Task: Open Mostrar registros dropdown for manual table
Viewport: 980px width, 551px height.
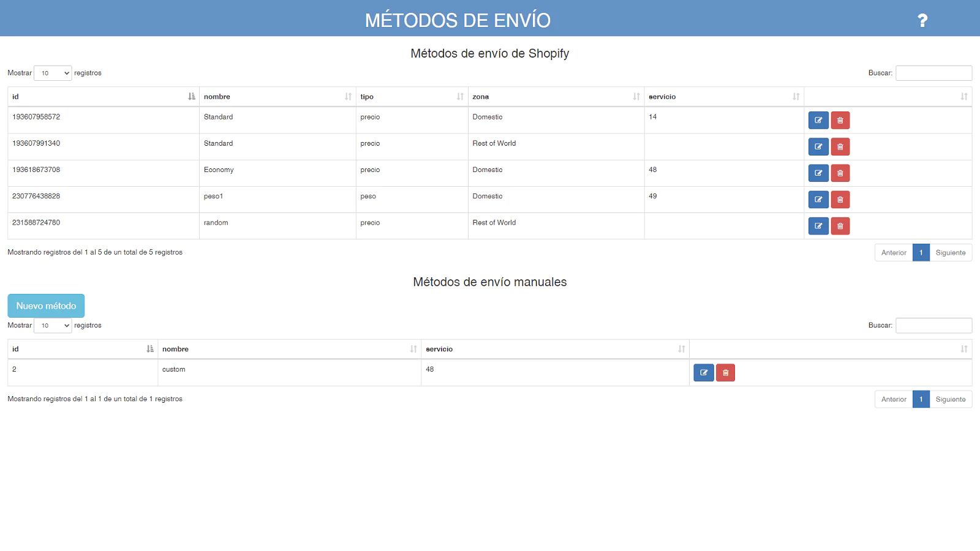Action: click(53, 325)
